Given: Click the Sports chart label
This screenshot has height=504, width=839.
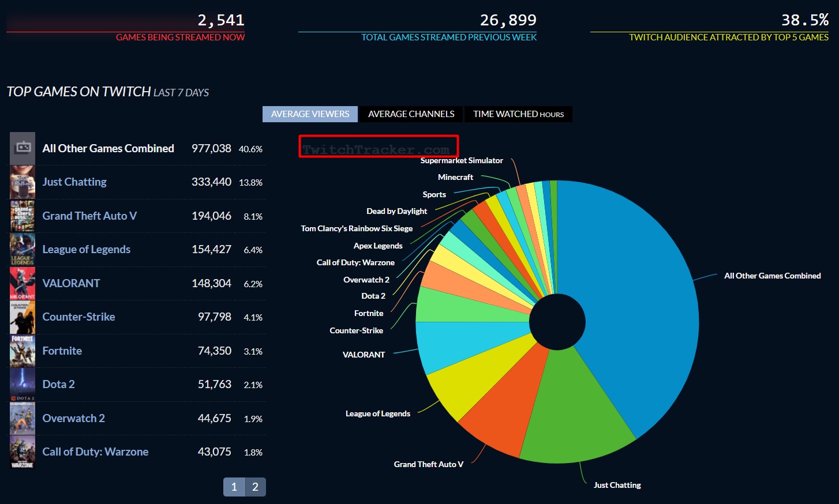Looking at the screenshot, I should click(x=434, y=194).
